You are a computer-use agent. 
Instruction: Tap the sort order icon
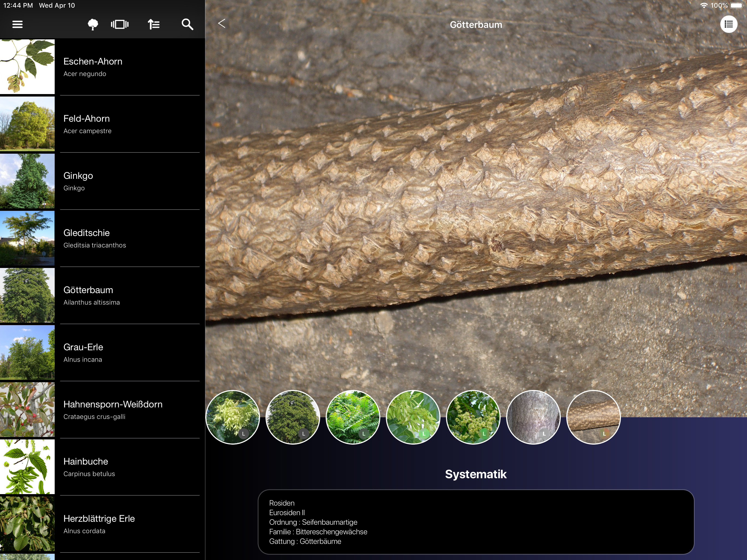click(x=154, y=24)
